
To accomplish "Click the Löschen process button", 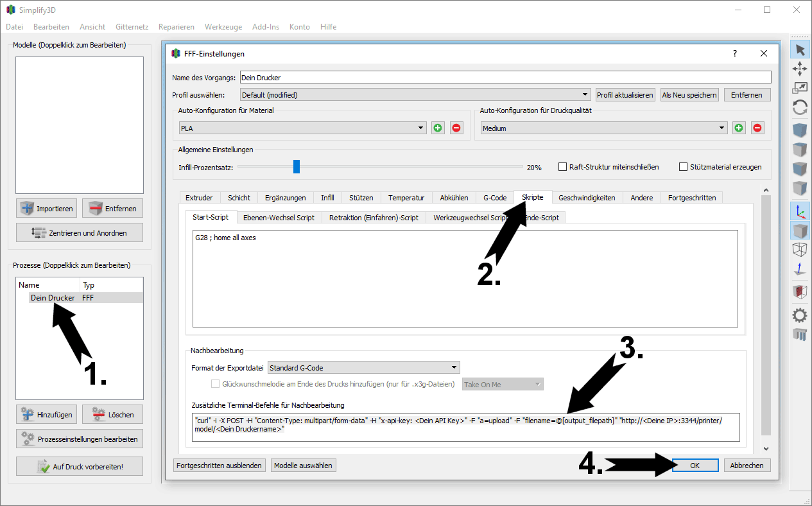I will click(x=112, y=414).
